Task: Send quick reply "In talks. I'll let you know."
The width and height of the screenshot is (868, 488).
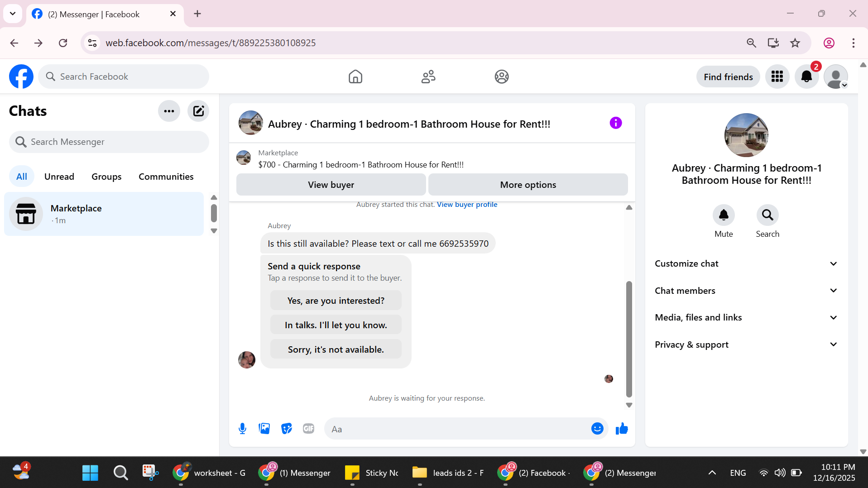Action: (x=336, y=325)
